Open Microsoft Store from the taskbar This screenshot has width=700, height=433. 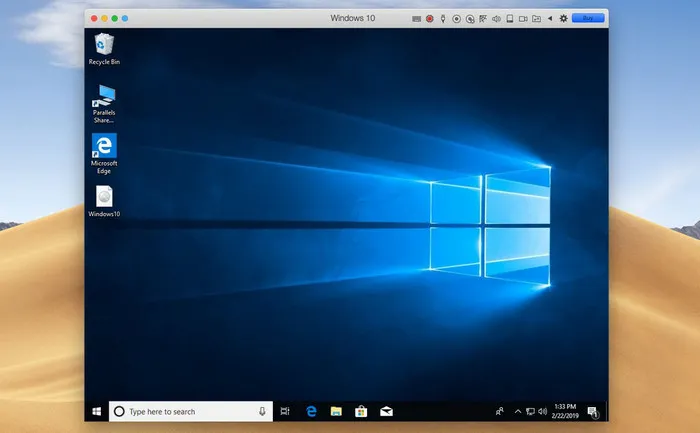(361, 411)
